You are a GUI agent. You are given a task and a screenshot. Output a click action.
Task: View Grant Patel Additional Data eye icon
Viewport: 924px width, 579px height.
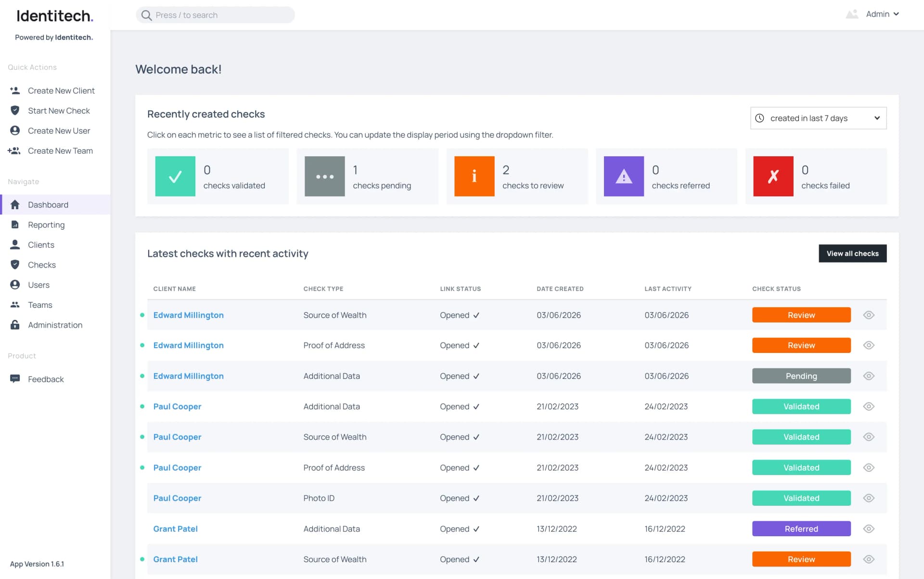(x=869, y=529)
